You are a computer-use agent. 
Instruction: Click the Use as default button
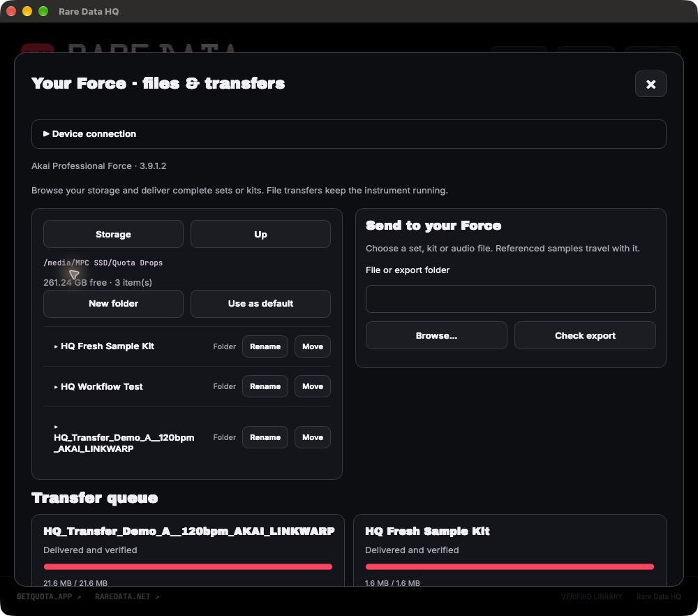(260, 303)
